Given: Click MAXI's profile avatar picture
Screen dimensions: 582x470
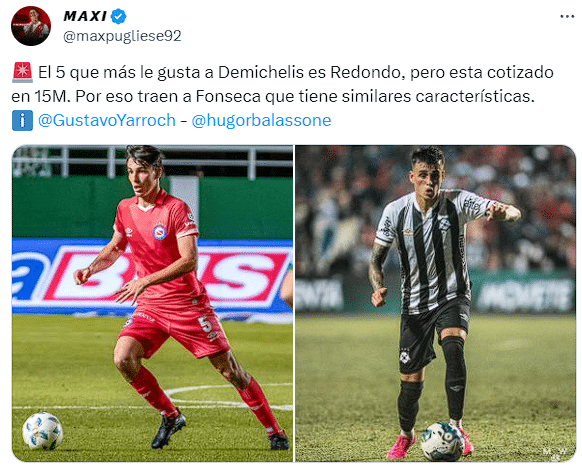Looking at the screenshot, I should 31,26.
